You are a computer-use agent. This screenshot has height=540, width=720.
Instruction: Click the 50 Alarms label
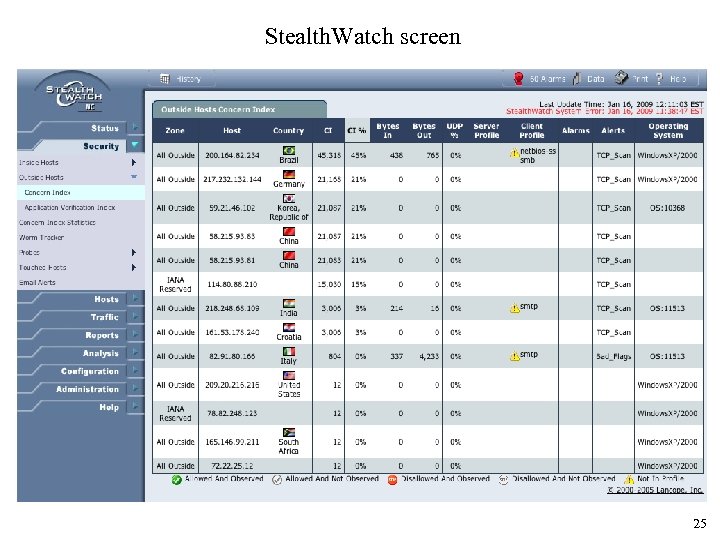pos(547,79)
